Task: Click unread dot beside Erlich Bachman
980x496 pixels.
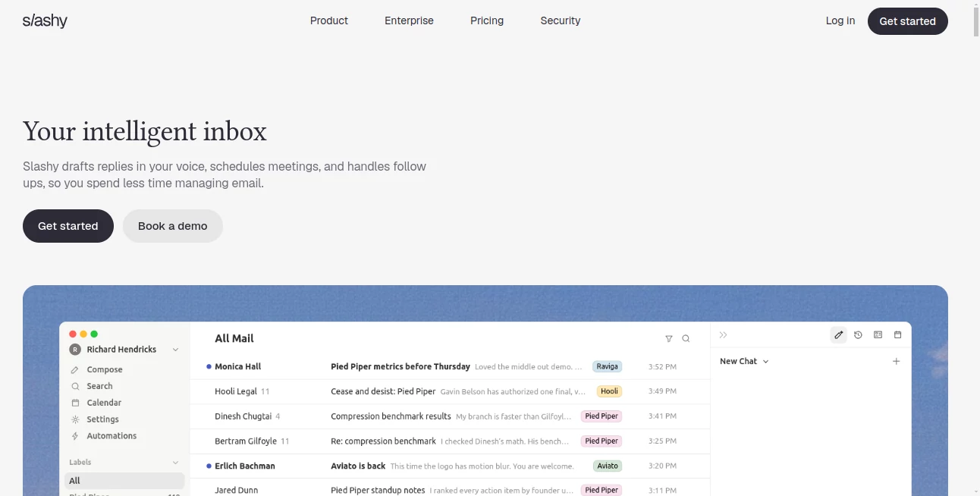Action: point(209,466)
